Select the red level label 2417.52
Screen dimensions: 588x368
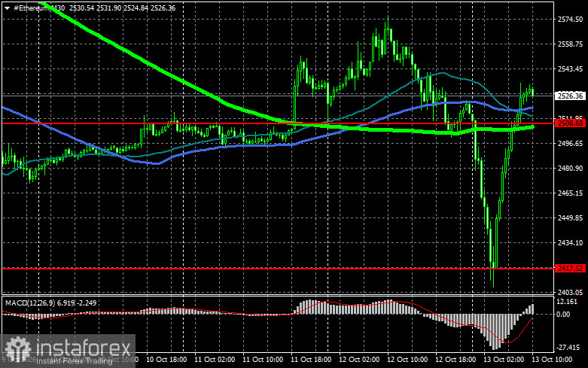pos(570,269)
